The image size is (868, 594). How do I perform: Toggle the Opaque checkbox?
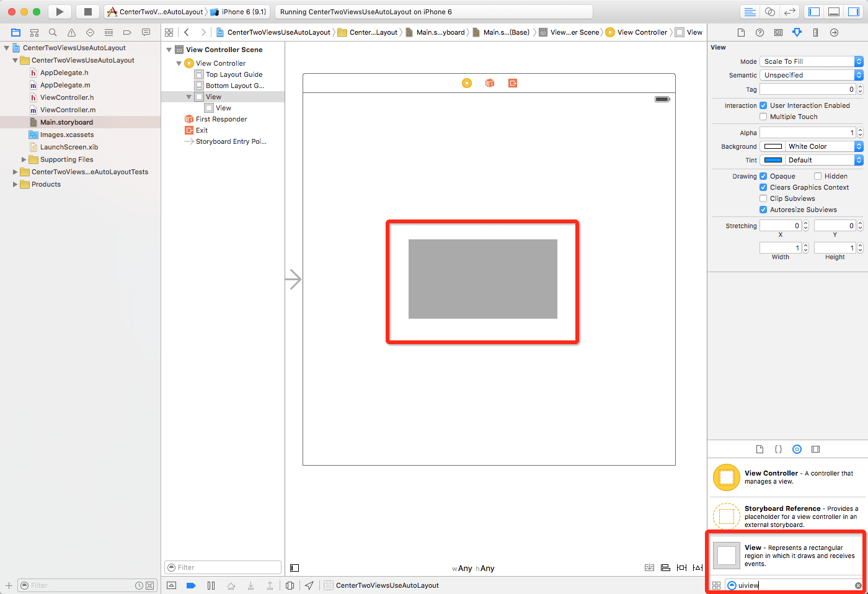point(763,176)
